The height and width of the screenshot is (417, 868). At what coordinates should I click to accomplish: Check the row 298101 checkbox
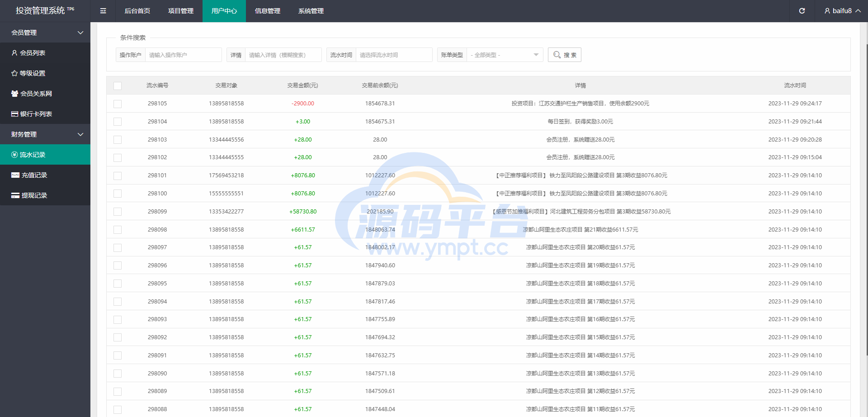[x=118, y=175]
